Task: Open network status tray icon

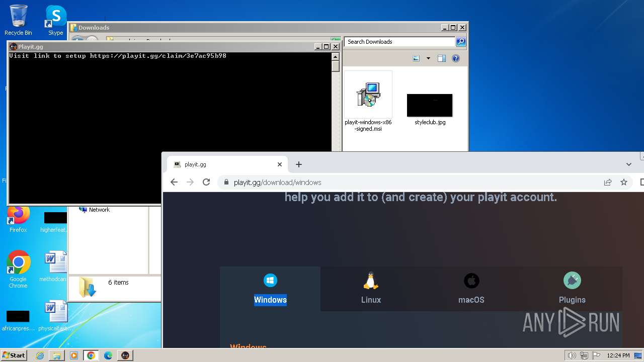Action: click(x=584, y=355)
